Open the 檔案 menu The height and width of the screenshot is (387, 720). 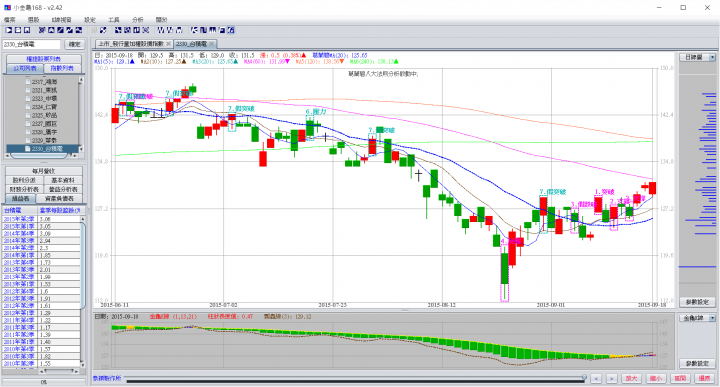point(10,20)
